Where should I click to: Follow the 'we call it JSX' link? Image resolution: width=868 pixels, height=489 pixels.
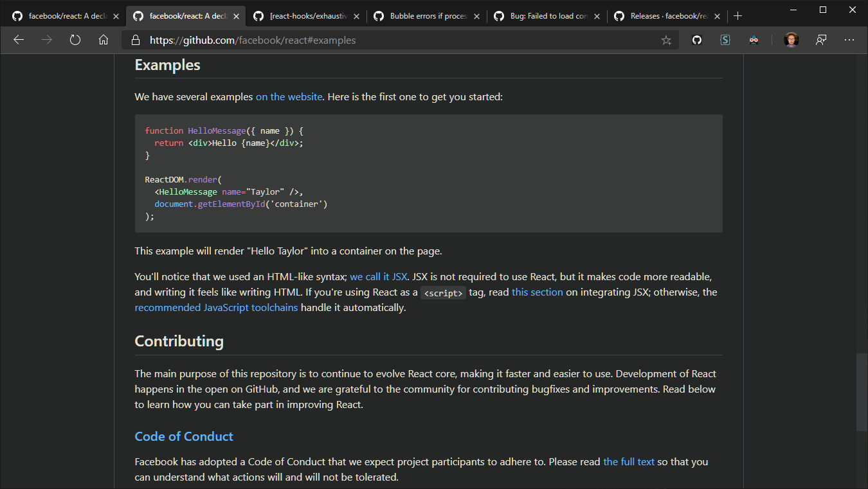click(x=378, y=276)
